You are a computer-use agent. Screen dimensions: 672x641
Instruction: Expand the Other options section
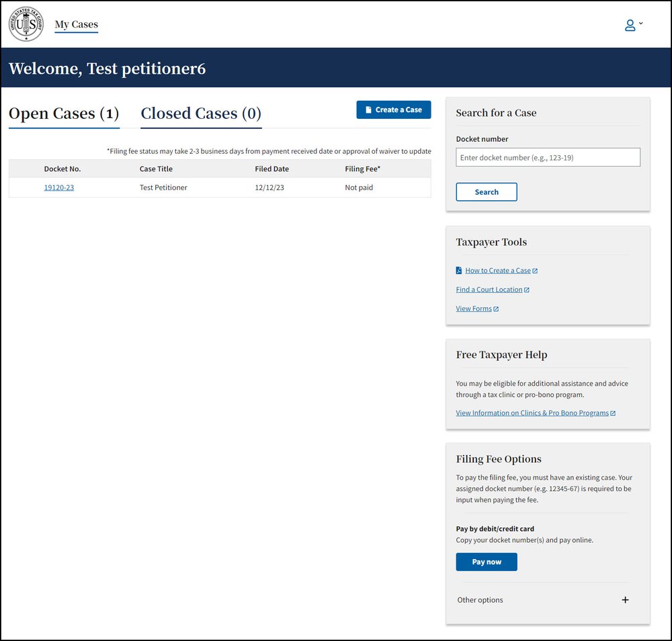coord(625,600)
